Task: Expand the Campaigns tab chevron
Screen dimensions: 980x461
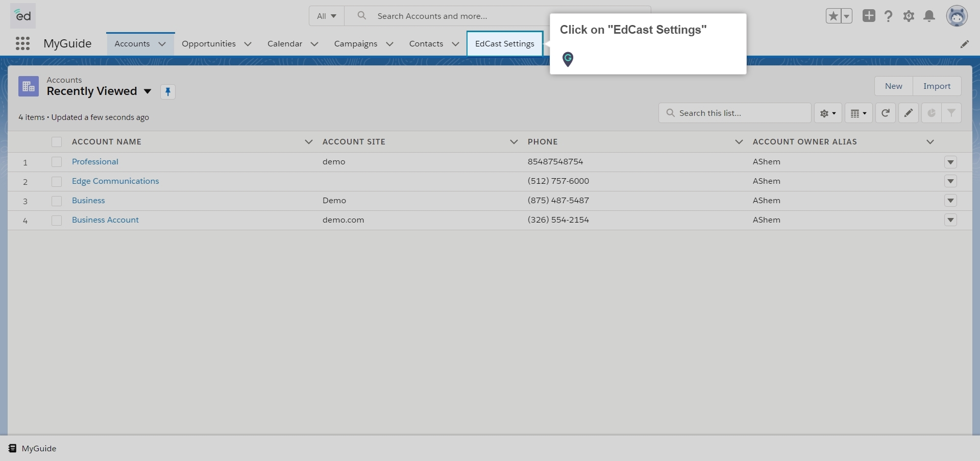Action: pyautogui.click(x=390, y=44)
